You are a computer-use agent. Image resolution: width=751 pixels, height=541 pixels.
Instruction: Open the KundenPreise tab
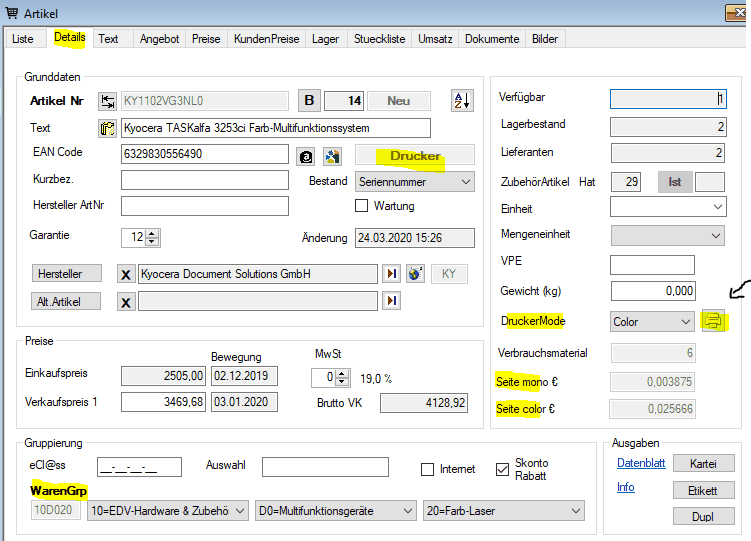pyautogui.click(x=265, y=39)
